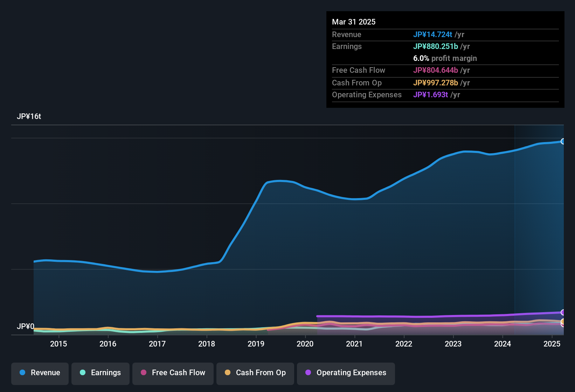Click the Revenue endpoint marker on chart
The width and height of the screenshot is (575, 392).
point(563,141)
